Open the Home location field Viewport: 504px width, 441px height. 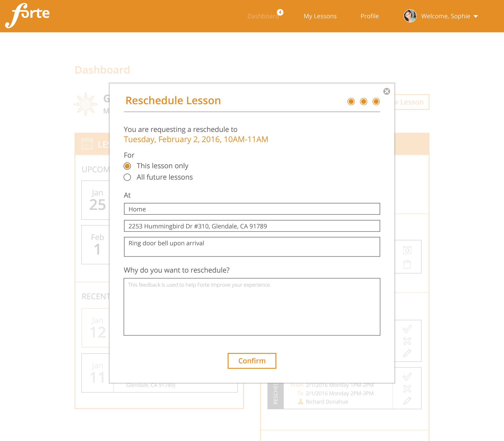point(252,209)
